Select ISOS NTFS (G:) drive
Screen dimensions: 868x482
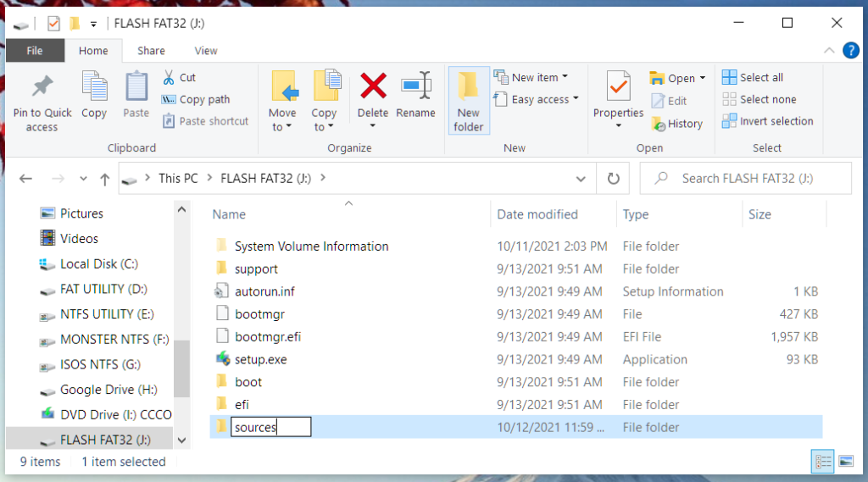[90, 364]
